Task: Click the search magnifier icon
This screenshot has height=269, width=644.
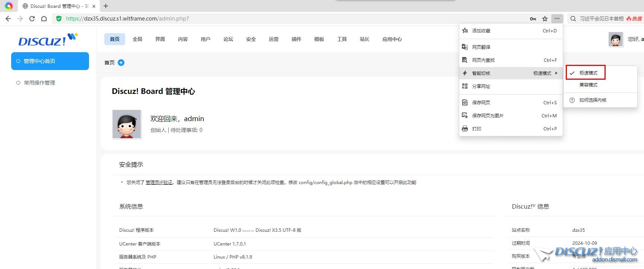Action: pyautogui.click(x=573, y=19)
